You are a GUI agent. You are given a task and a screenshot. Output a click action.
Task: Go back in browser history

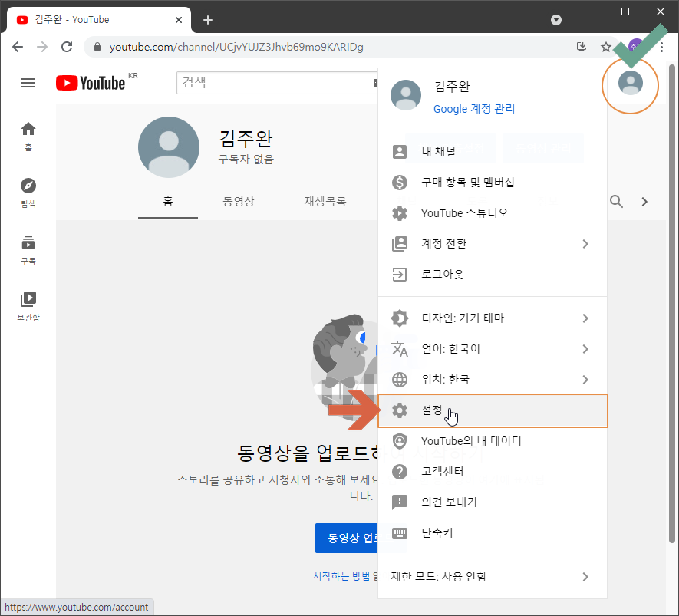pyautogui.click(x=18, y=47)
